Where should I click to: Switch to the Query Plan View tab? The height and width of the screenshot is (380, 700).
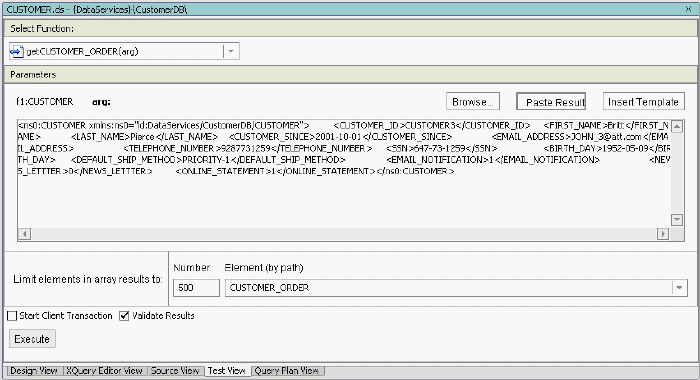287,371
